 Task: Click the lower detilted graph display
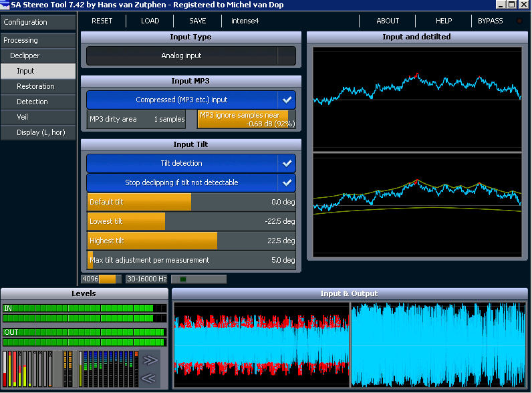coord(417,205)
